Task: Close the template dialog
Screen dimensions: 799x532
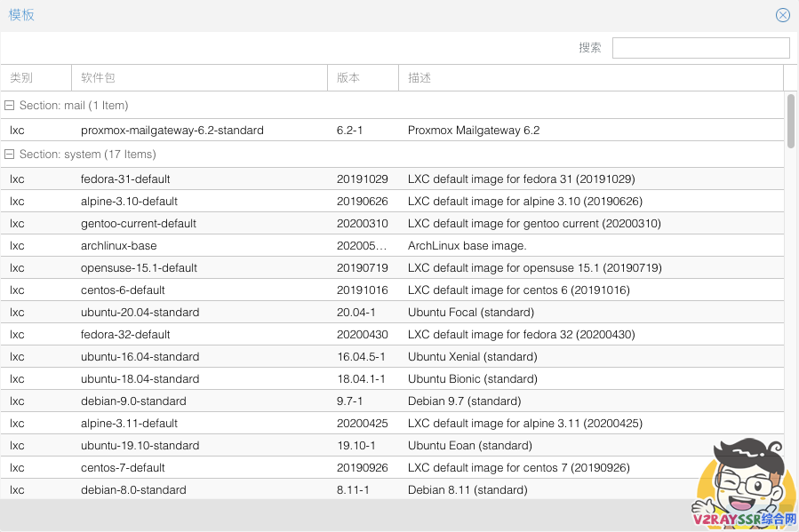Action: pos(782,15)
